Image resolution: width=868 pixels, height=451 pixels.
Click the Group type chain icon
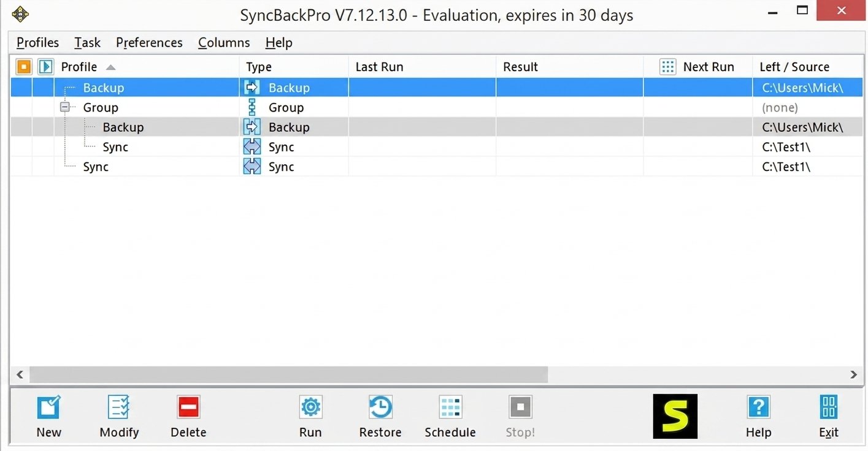point(252,107)
